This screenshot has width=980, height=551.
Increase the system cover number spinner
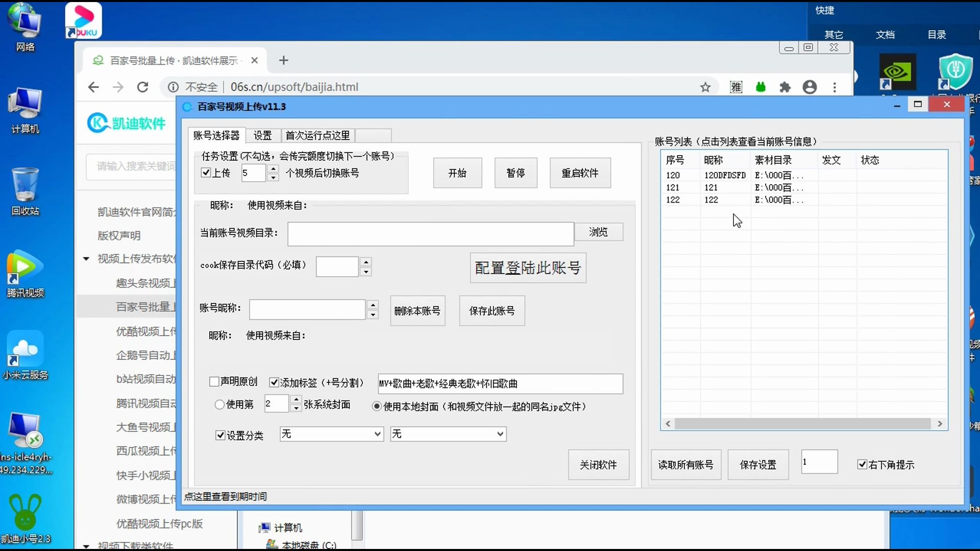coord(296,399)
